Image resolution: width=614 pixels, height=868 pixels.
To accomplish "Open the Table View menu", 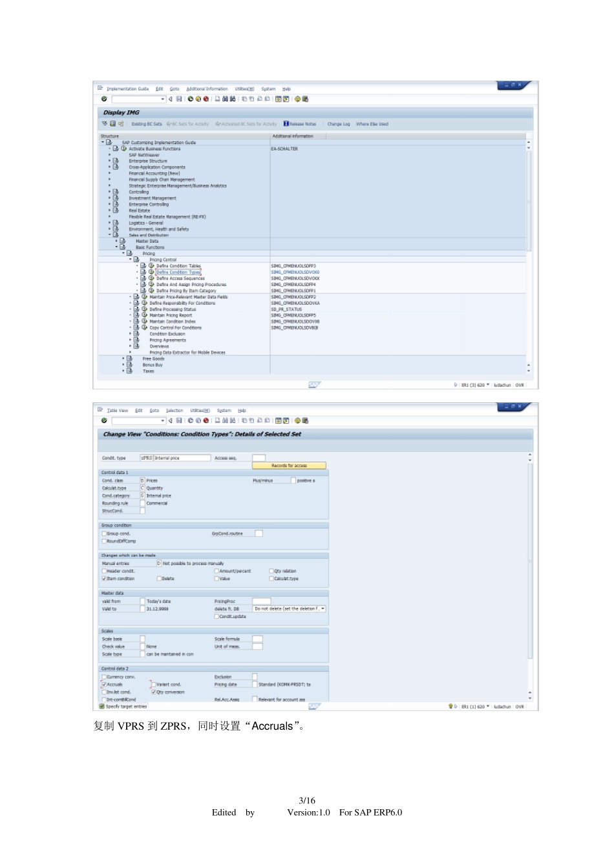I will (118, 411).
